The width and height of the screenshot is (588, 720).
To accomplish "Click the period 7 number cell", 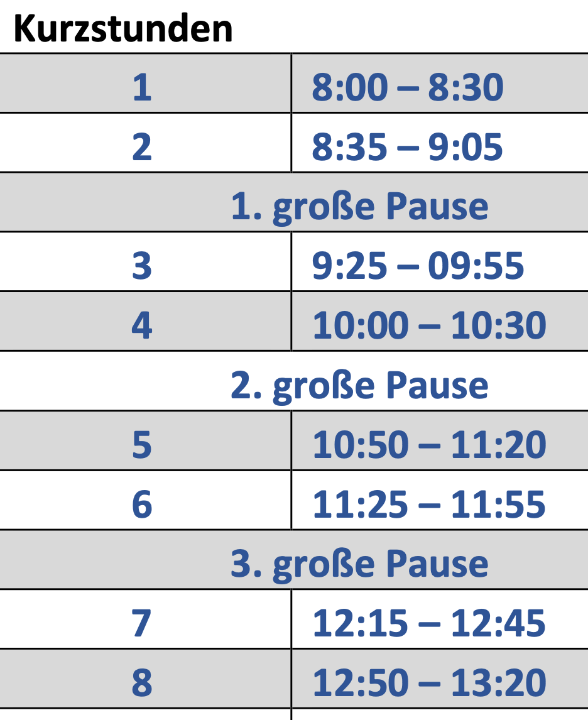I will pos(142,623).
